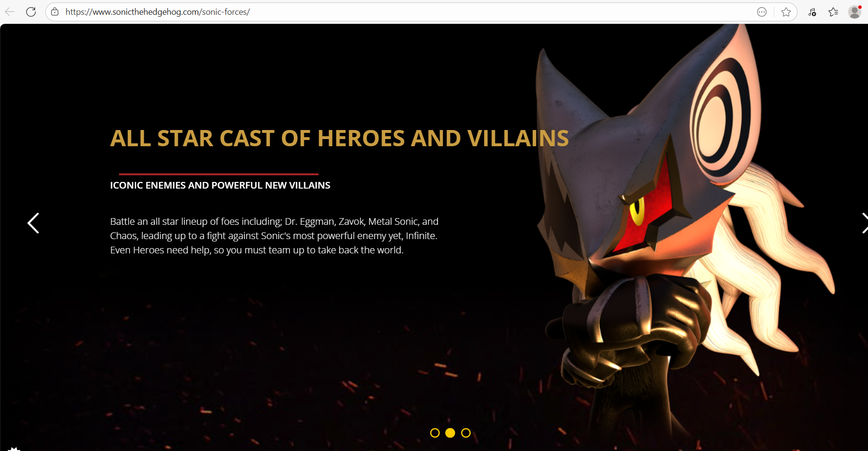868x451 pixels.
Task: Select the filled middle carousel dot
Action: click(x=450, y=433)
